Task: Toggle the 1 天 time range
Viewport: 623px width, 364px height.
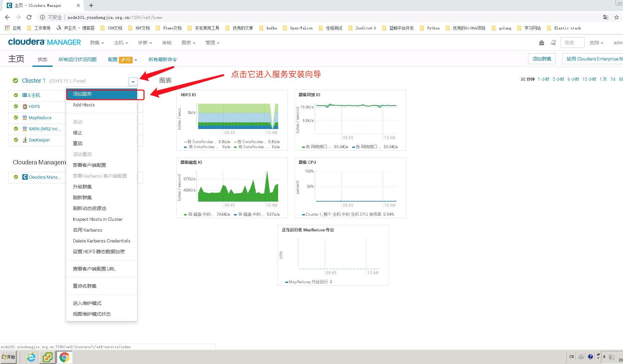Action: (603, 79)
